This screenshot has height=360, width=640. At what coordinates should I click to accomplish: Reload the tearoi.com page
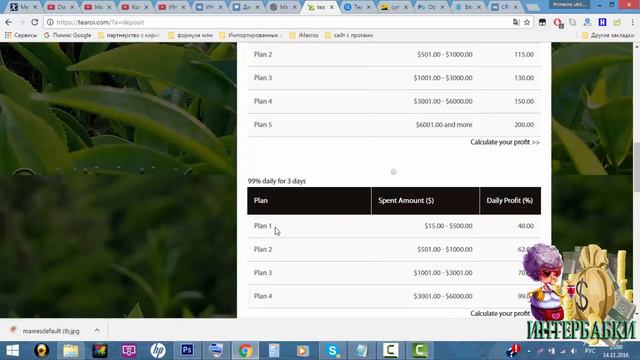35,22
